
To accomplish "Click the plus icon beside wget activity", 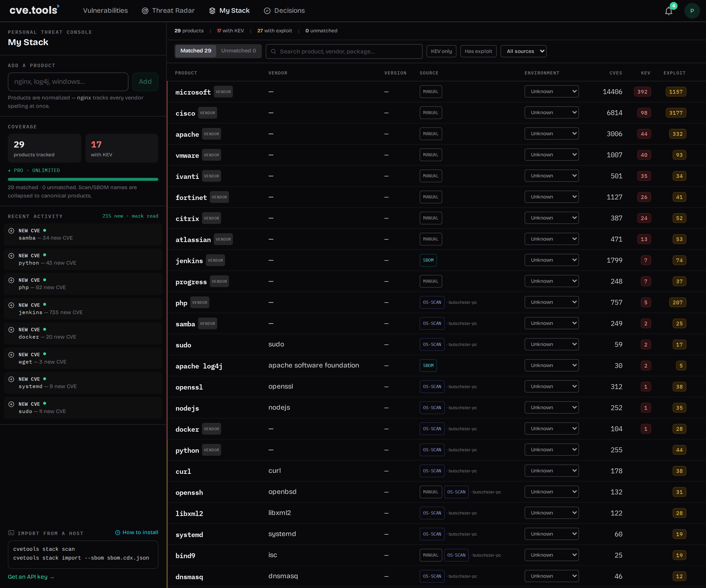I will point(11,355).
